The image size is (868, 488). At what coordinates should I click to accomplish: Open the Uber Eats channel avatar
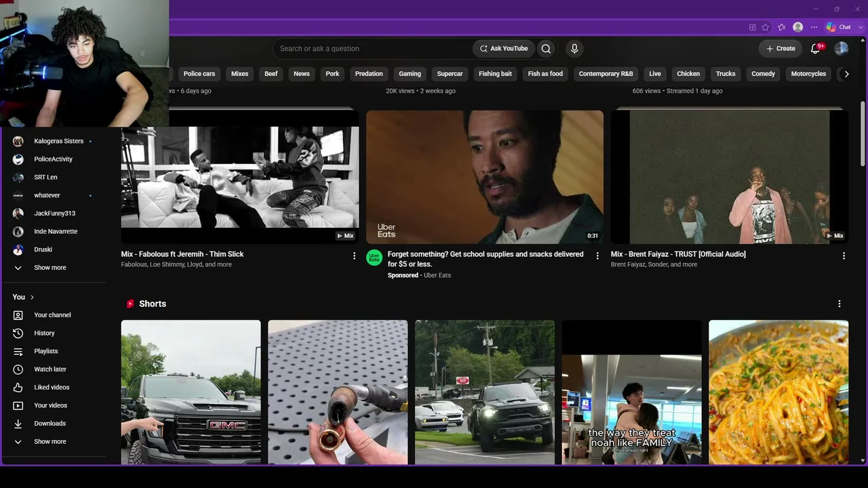[374, 258]
